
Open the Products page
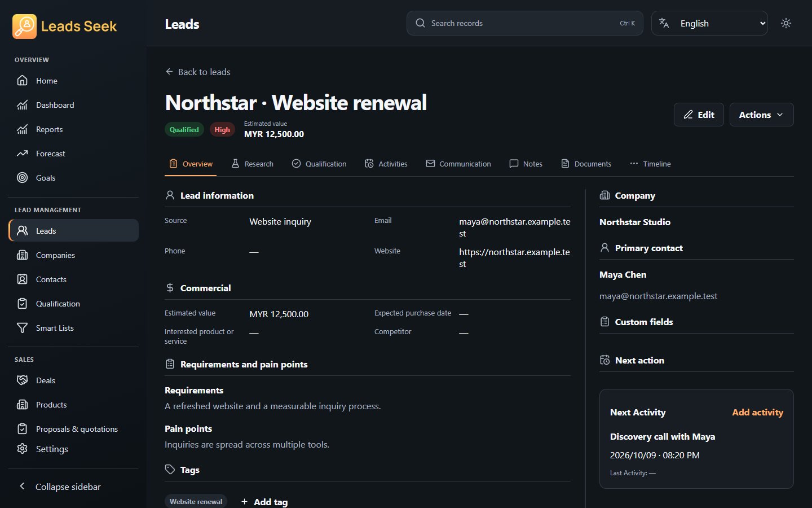73,405
